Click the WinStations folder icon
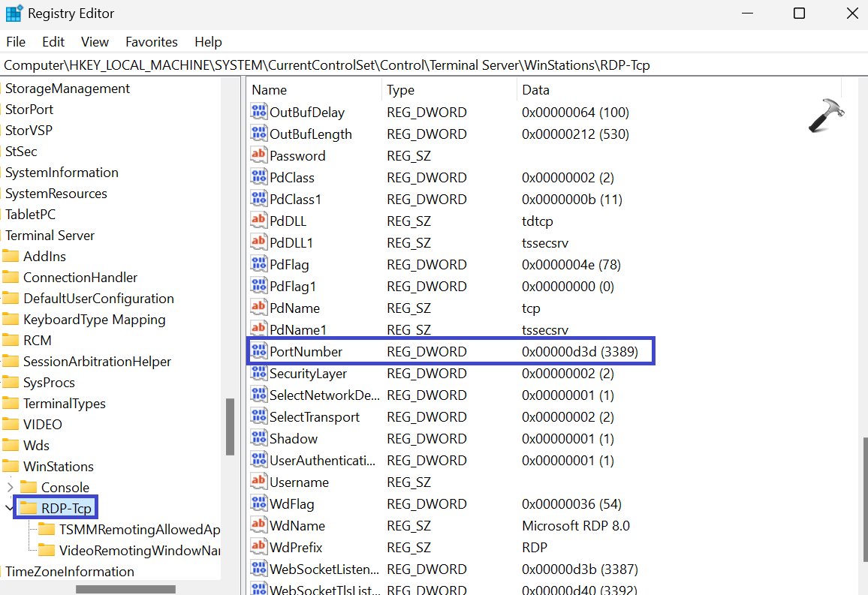The width and height of the screenshot is (868, 595). click(x=11, y=466)
